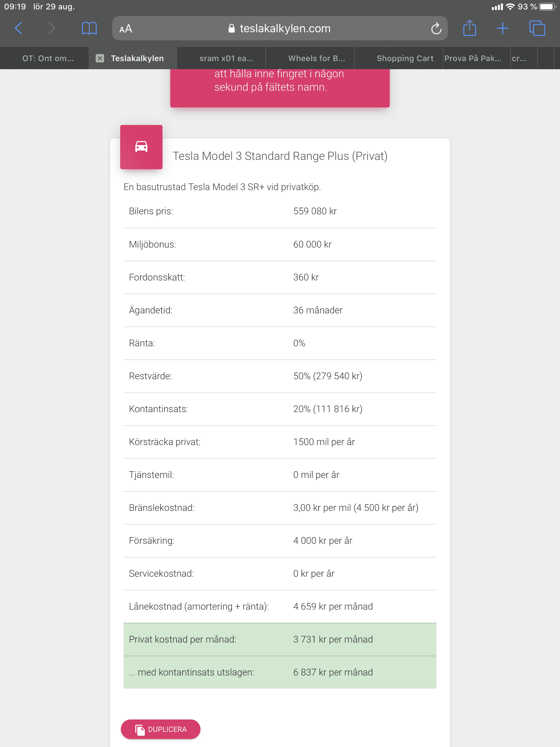Viewport: 560px width, 747px height.
Task: Switch to the OT: Ont om... tab
Action: point(48,58)
